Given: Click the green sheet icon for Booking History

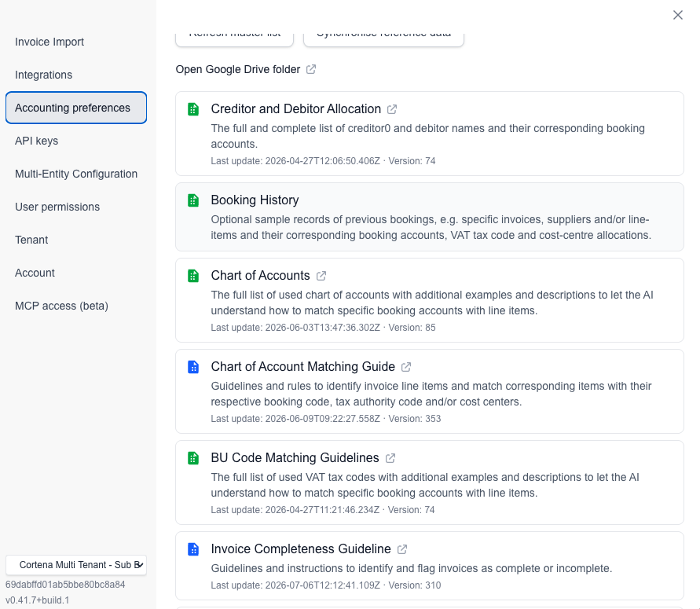Looking at the screenshot, I should click(193, 200).
